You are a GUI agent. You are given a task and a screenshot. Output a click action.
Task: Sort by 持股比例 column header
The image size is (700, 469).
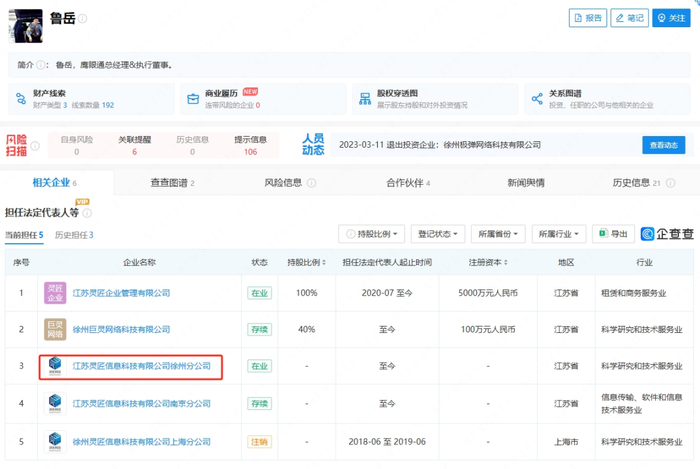tap(306, 262)
